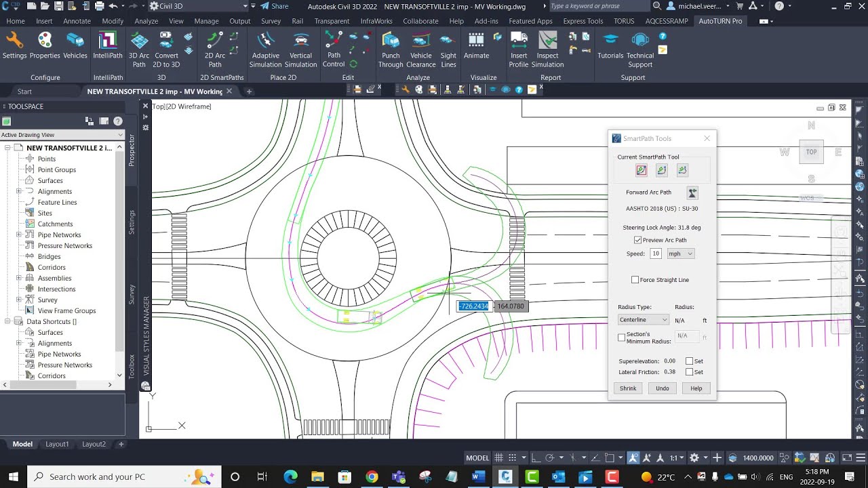Expand the Survey tree node
868x488 pixels.
tap(20, 300)
